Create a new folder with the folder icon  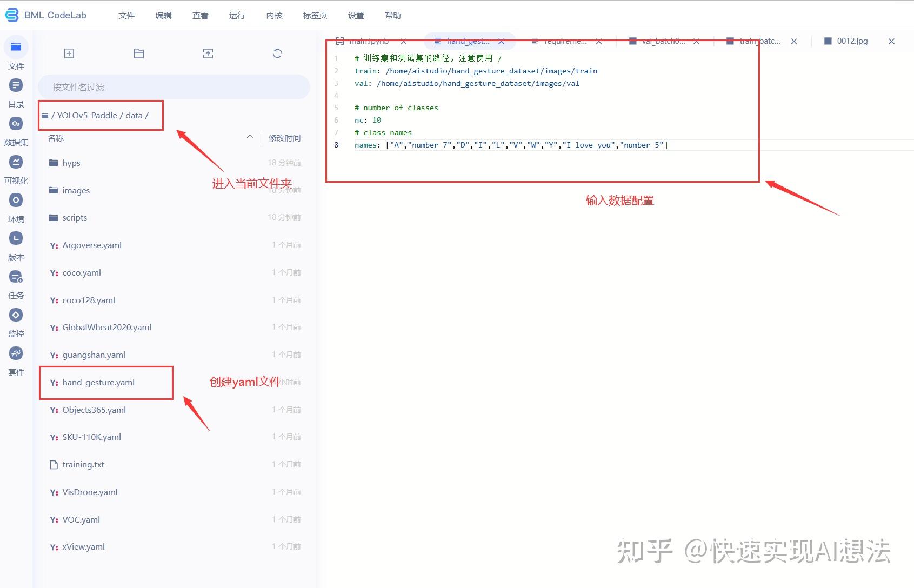pyautogui.click(x=139, y=53)
